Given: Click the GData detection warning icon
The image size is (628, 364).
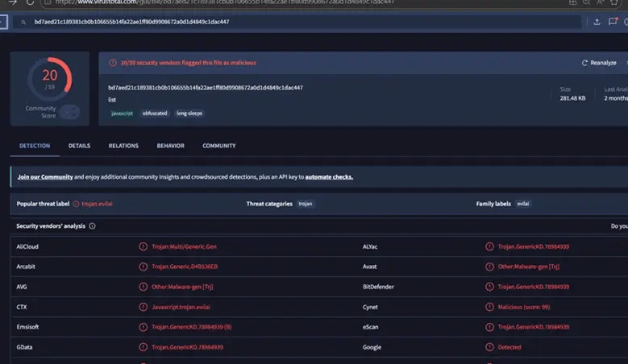Looking at the screenshot, I should pyautogui.click(x=143, y=347).
